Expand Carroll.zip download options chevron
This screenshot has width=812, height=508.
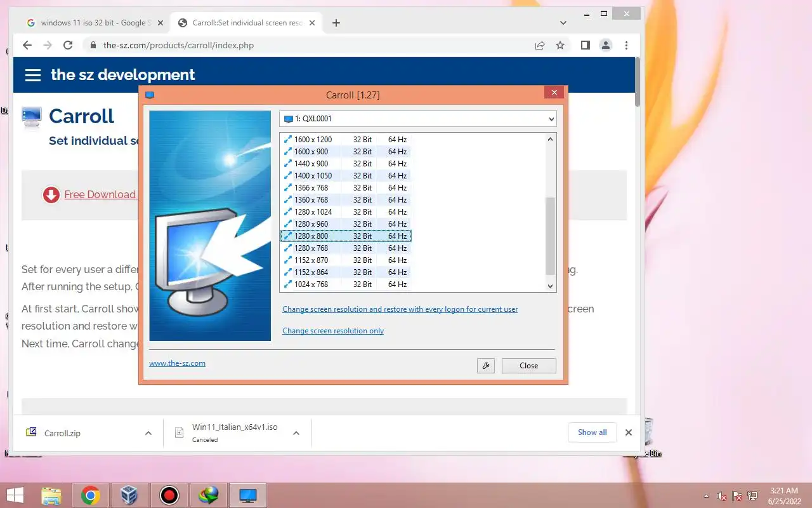pos(148,433)
